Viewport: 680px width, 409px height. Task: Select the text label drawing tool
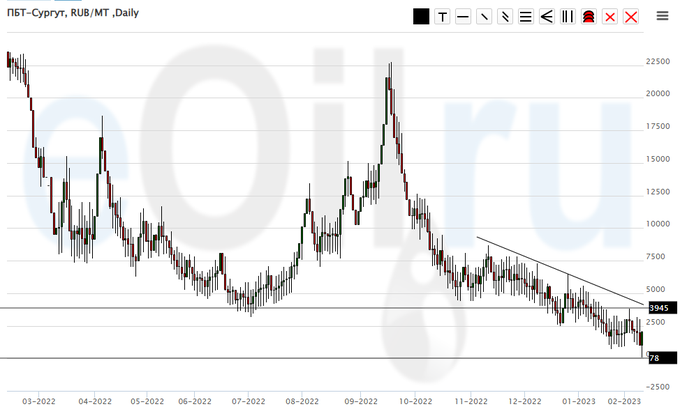click(442, 16)
